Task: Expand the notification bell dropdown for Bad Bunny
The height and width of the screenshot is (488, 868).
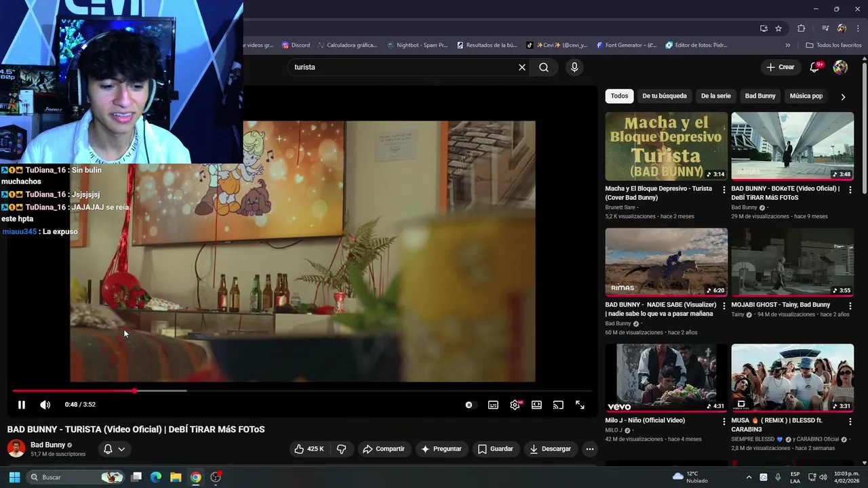Action: [x=114, y=449]
